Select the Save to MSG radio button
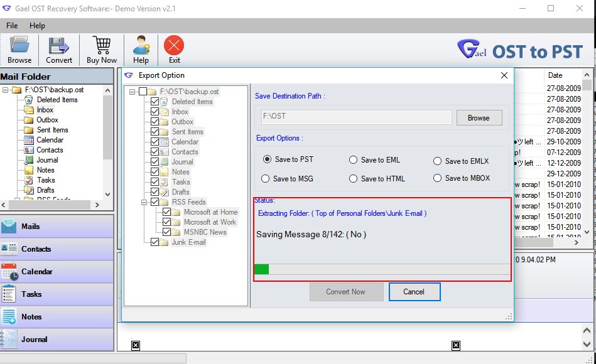Image resolution: width=596 pixels, height=364 pixels. (x=265, y=179)
